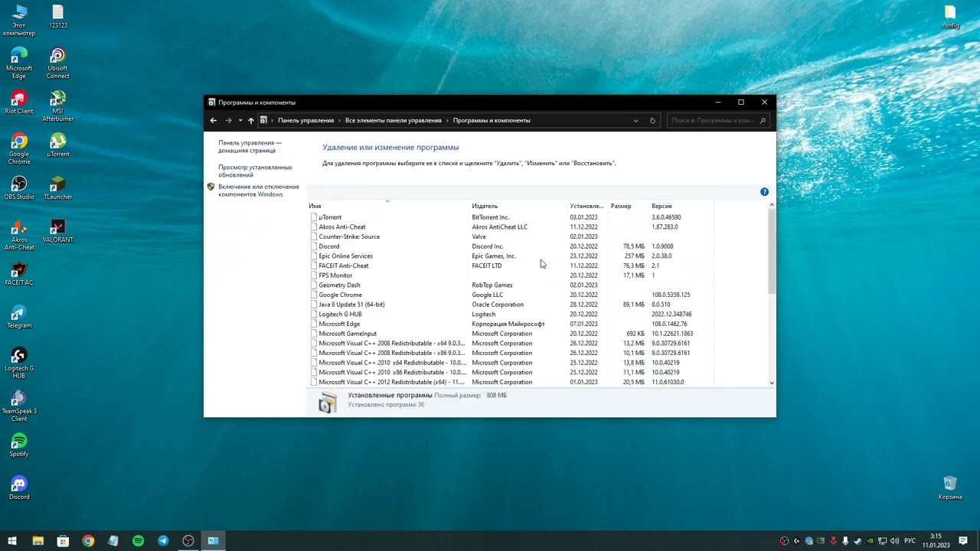Image resolution: width=980 pixels, height=551 pixels.
Task: Open the VALORANT desktop shortcut
Action: [57, 231]
